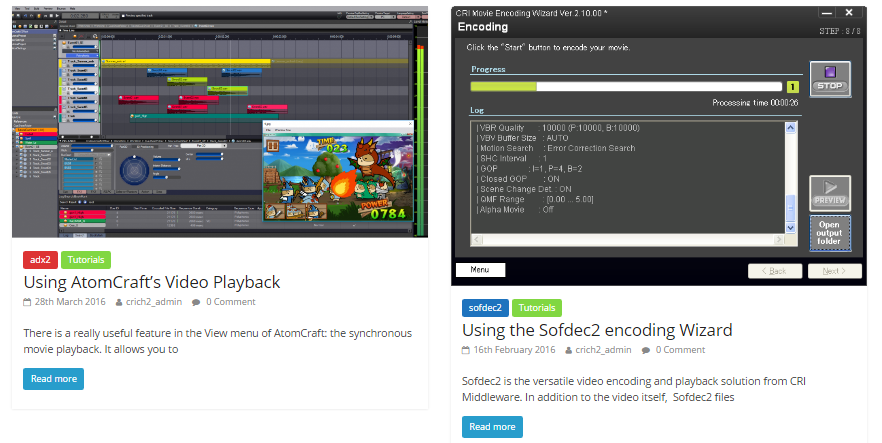
Task: Click Open output folder button
Action: point(830,233)
